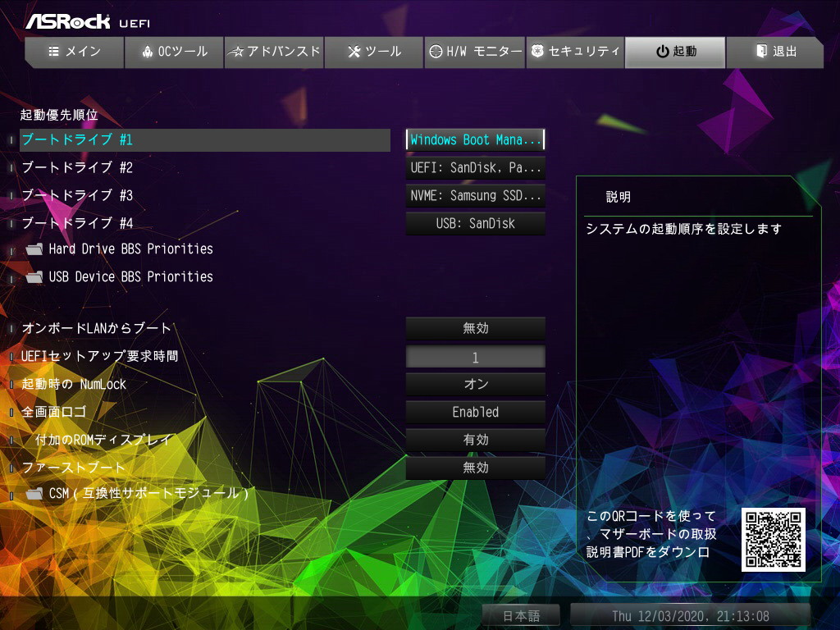
Task: Open the アドバンスド tab
Action: (x=274, y=52)
